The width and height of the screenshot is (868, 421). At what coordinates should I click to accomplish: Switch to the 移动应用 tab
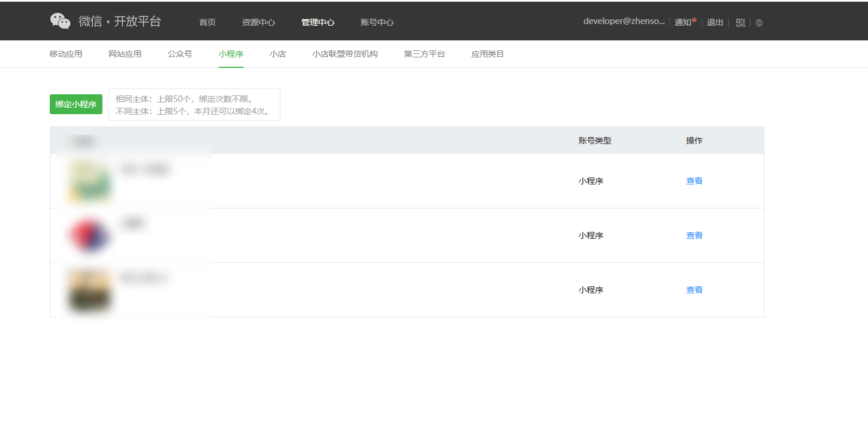click(66, 54)
